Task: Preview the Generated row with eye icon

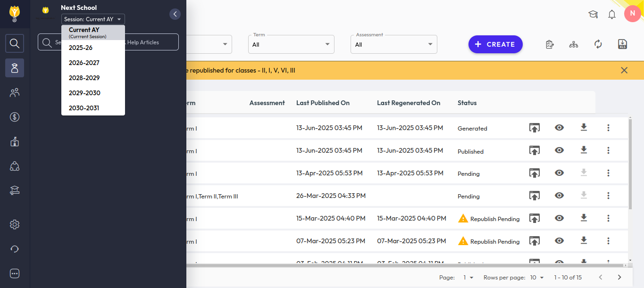Action: (x=559, y=128)
